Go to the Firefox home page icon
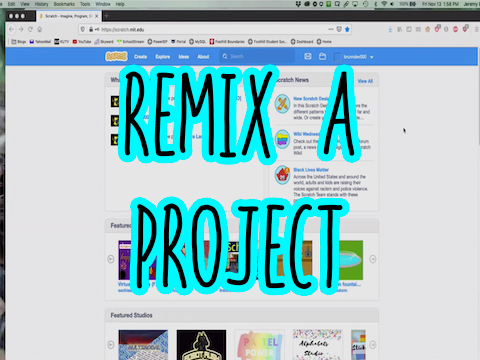The width and height of the screenshot is (480, 360). pos(40,29)
